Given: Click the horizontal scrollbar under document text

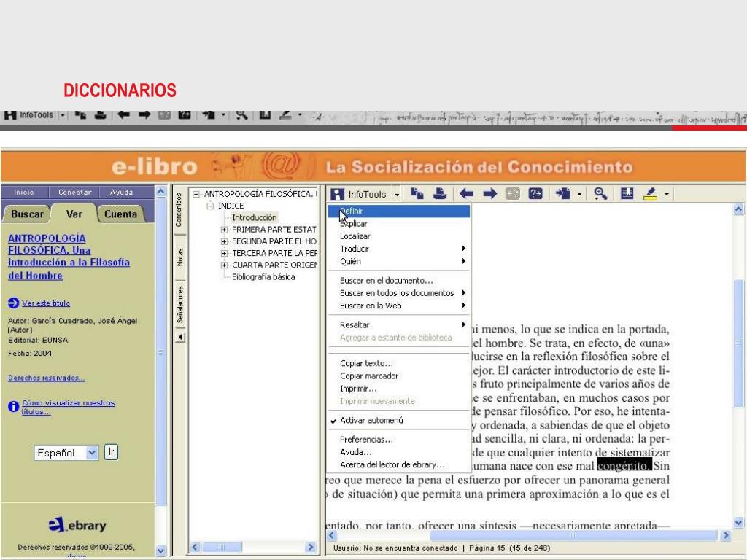Looking at the screenshot, I should 525,535.
